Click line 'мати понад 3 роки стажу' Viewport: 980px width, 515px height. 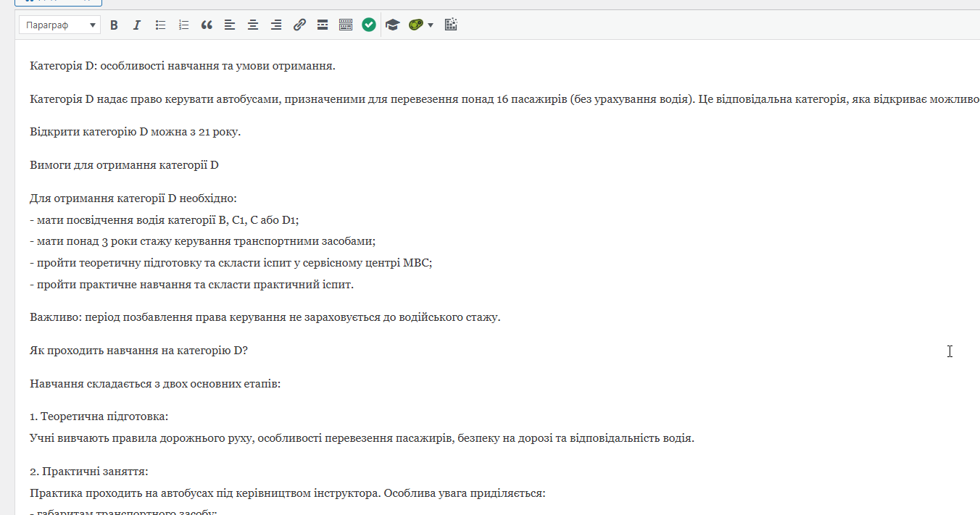click(202, 242)
